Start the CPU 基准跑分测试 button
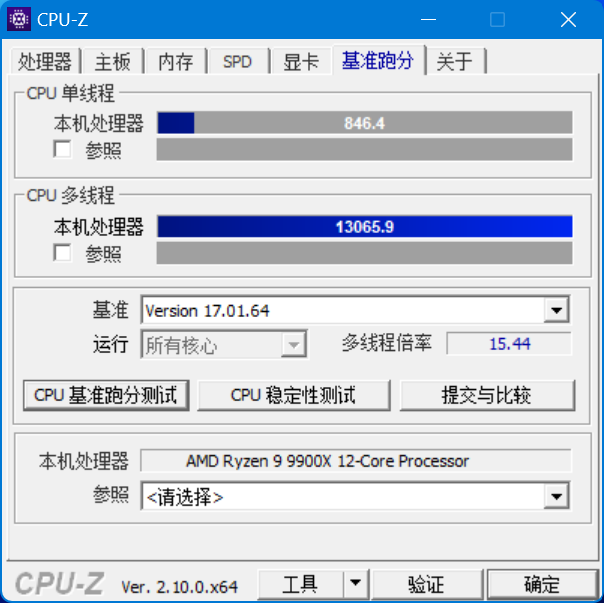 pyautogui.click(x=106, y=395)
